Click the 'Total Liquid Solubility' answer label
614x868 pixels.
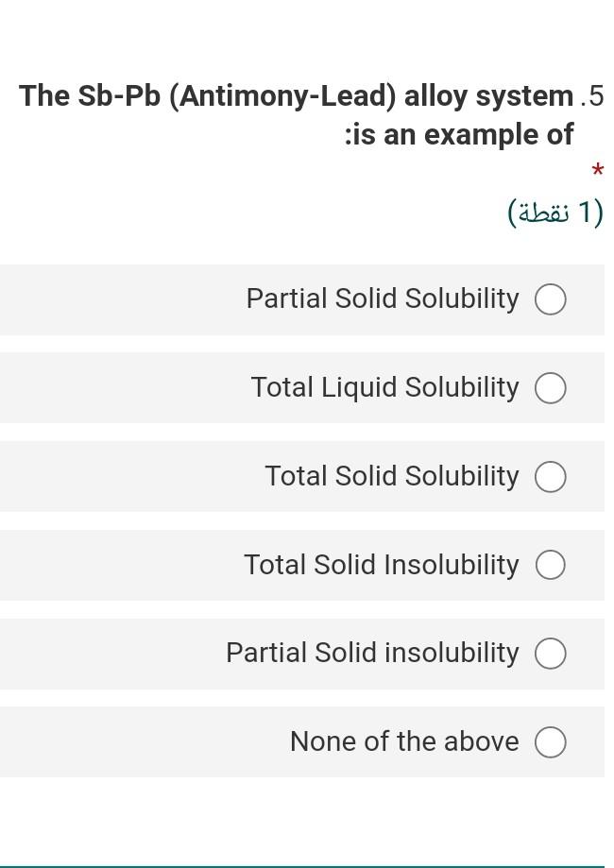tap(384, 387)
